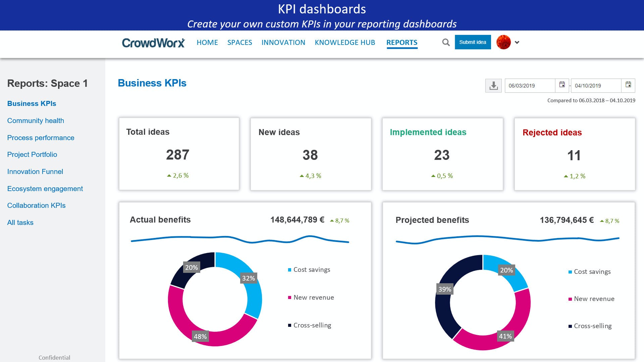Click the end date field 04/10/2019
644x362 pixels.
tap(596, 86)
